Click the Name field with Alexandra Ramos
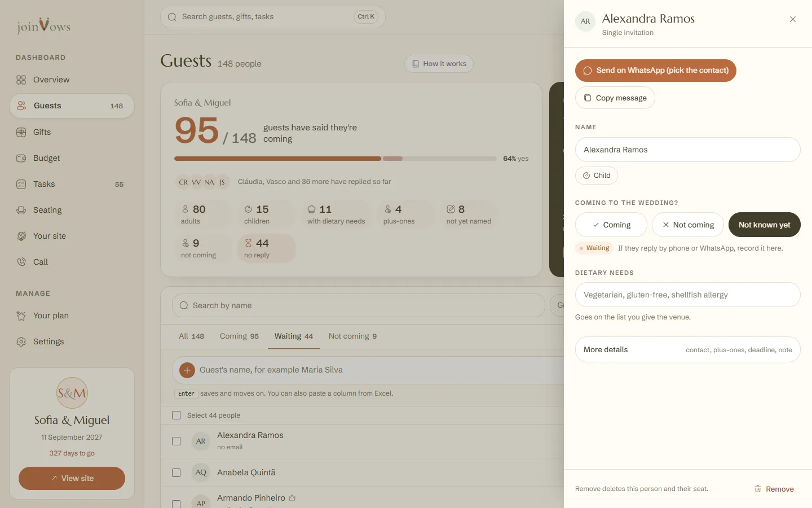 [688, 150]
